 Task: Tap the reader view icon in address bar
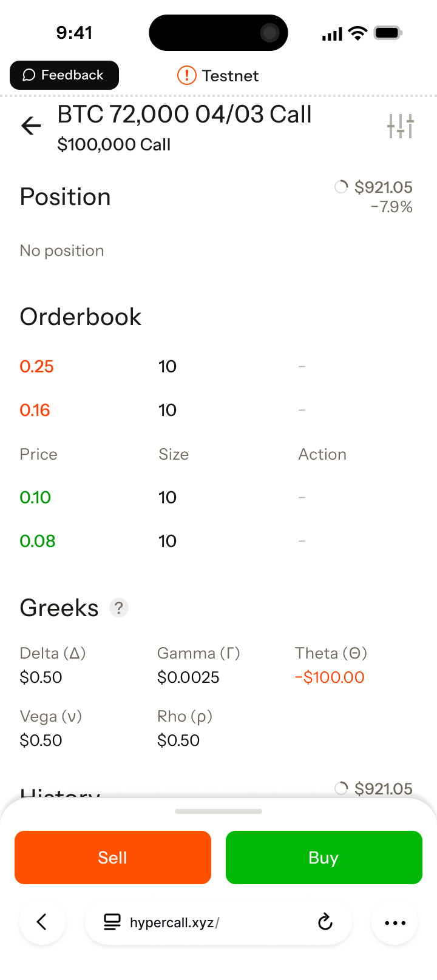coord(112,922)
